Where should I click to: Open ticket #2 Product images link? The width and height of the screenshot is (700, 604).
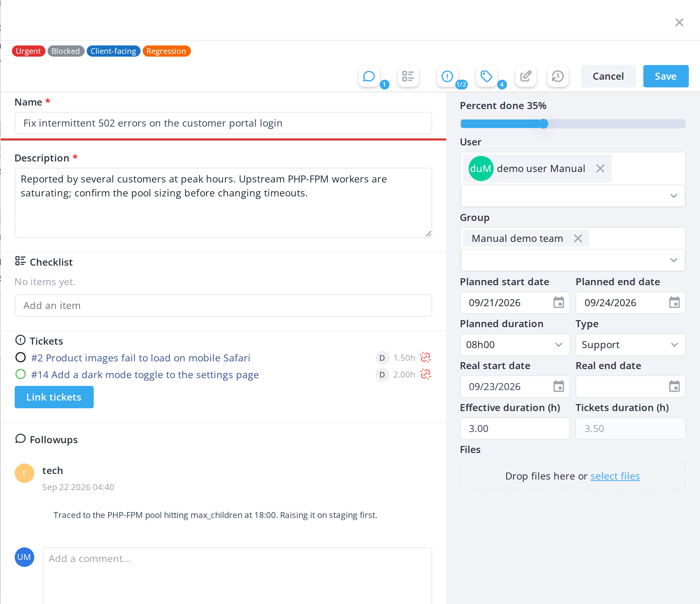click(141, 358)
